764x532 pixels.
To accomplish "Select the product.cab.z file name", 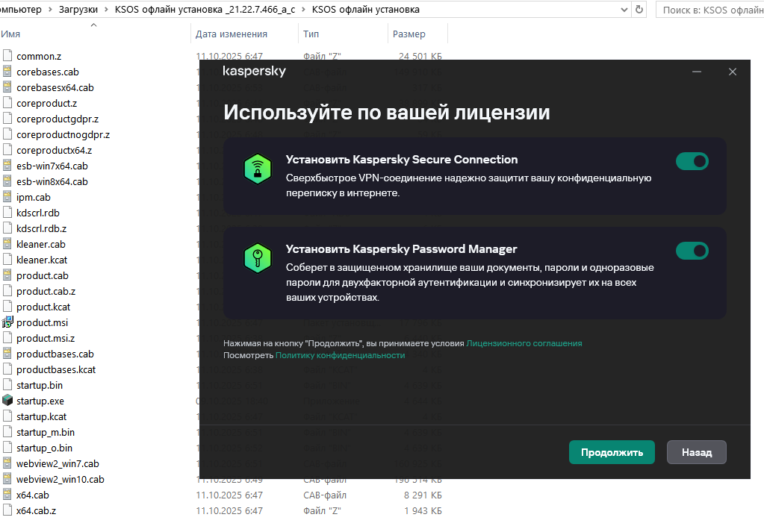I will 46,291.
